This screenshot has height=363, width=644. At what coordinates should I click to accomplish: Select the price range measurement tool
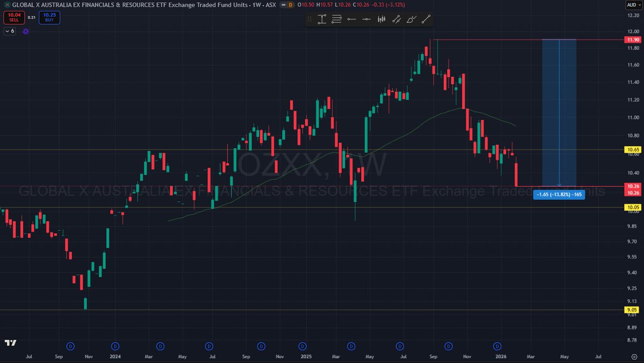pos(322,19)
